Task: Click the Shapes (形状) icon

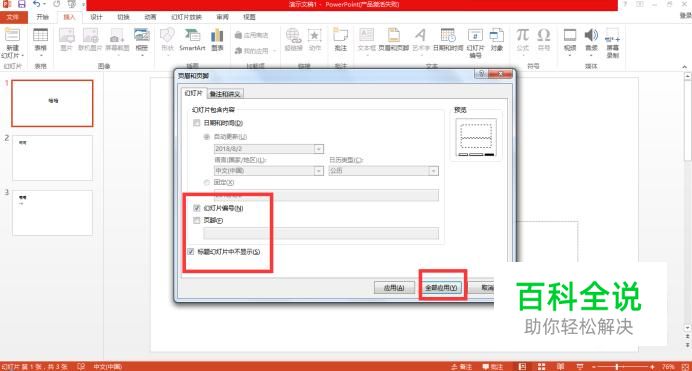Action: point(167,35)
